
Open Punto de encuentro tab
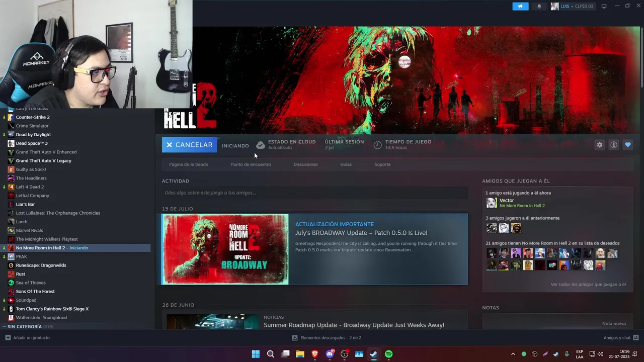click(x=251, y=164)
